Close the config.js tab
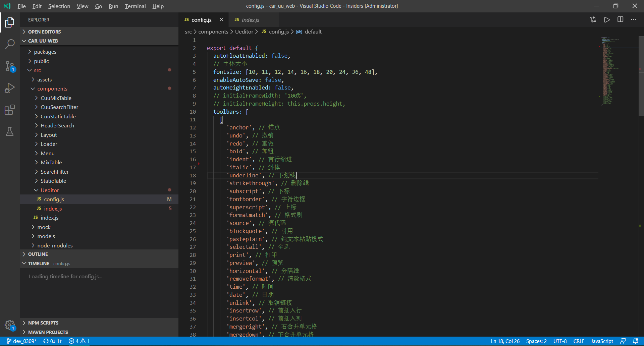The width and height of the screenshot is (644, 346). click(221, 20)
